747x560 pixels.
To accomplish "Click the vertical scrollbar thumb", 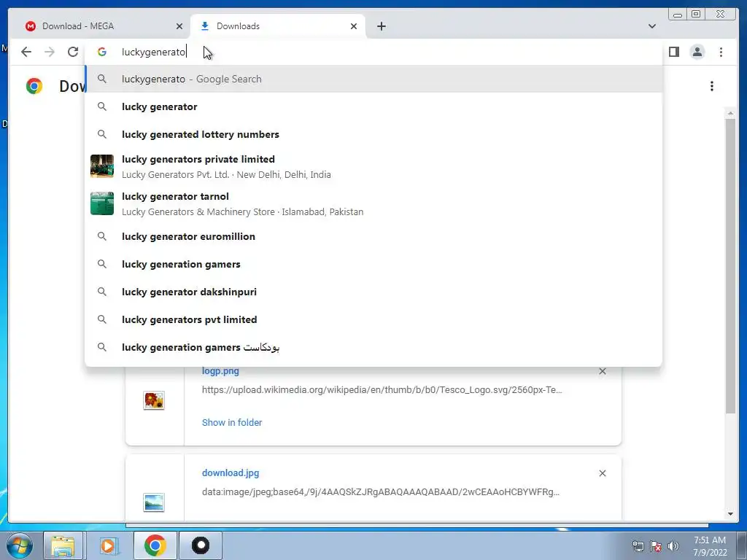I will point(730,265).
